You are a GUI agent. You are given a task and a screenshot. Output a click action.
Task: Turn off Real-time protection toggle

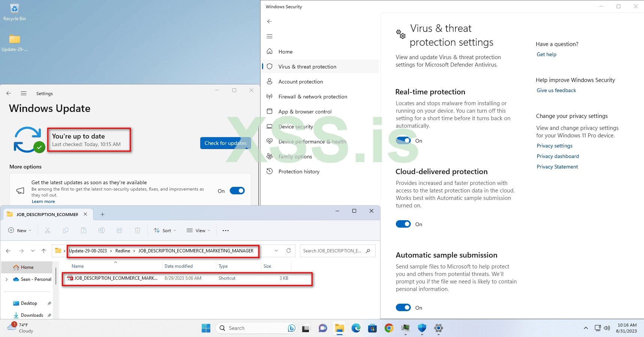403,140
